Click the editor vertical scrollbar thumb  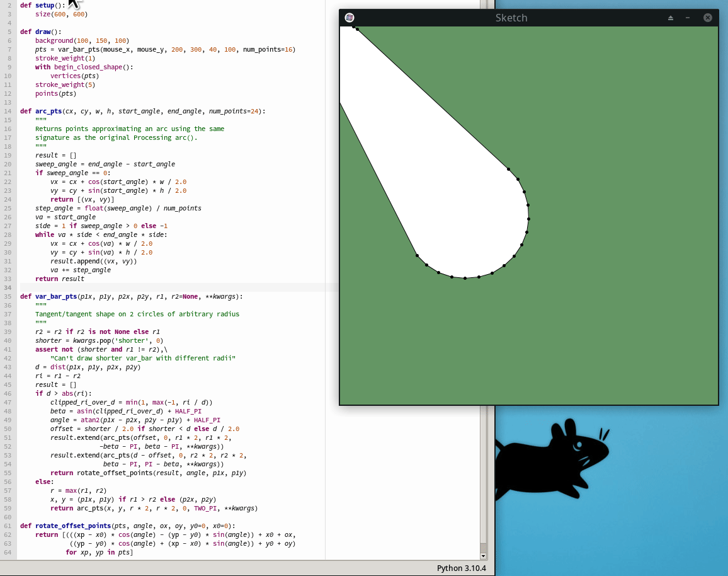pos(484,547)
